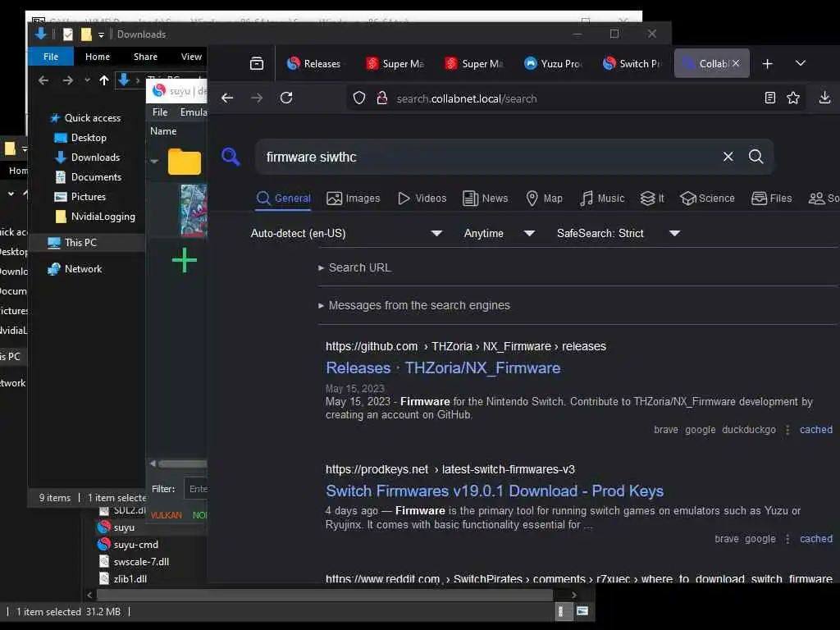Image resolution: width=840 pixels, height=630 pixels.
Task: Open the tab overview icon left of tabs
Action: pyautogui.click(x=257, y=64)
